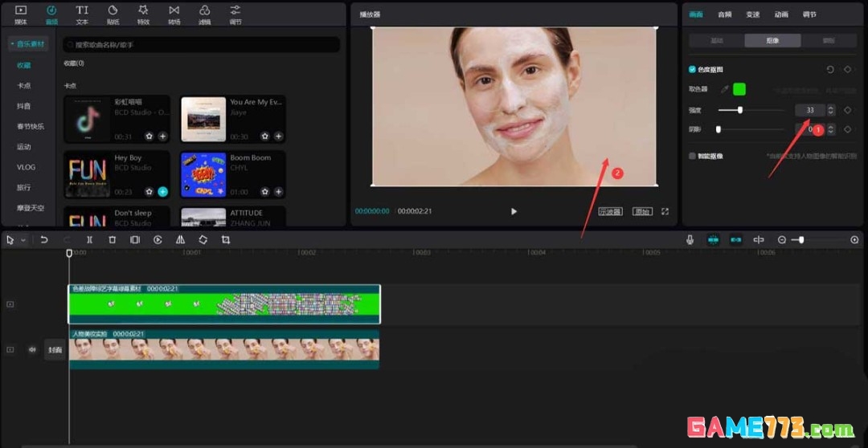Viewport: 868px width, 448px height.
Task: Click the green chroma key color swatch
Action: pos(739,89)
